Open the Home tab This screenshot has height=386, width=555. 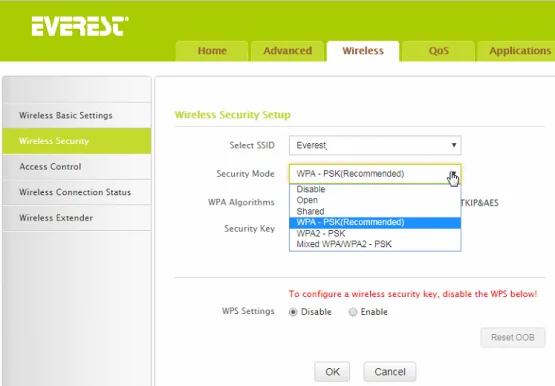[x=212, y=51]
